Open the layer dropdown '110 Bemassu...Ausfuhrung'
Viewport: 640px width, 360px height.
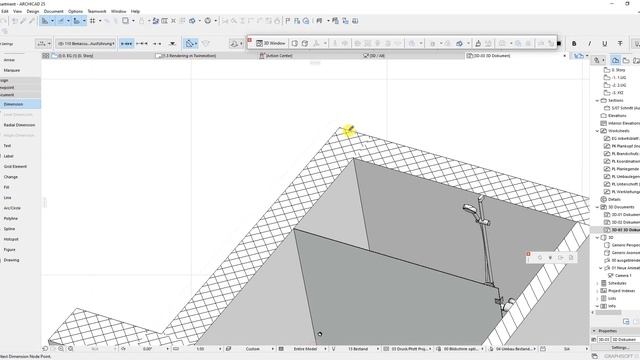click(x=86, y=43)
